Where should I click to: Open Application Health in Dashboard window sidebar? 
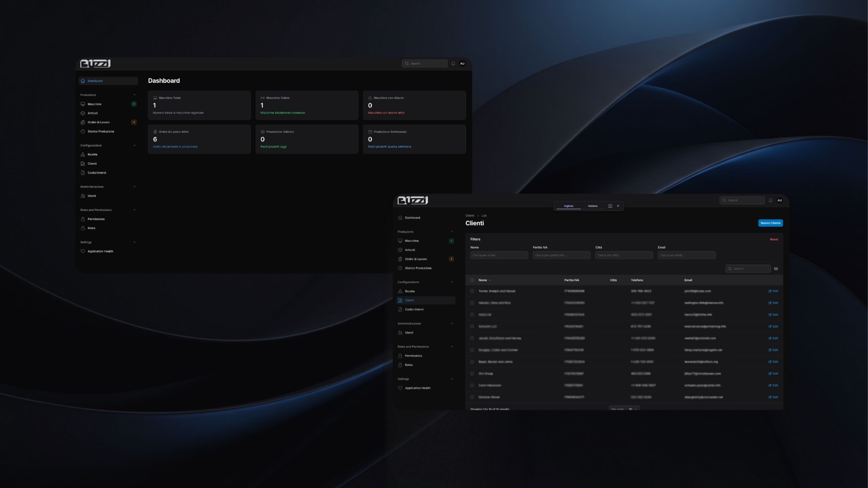pos(100,251)
